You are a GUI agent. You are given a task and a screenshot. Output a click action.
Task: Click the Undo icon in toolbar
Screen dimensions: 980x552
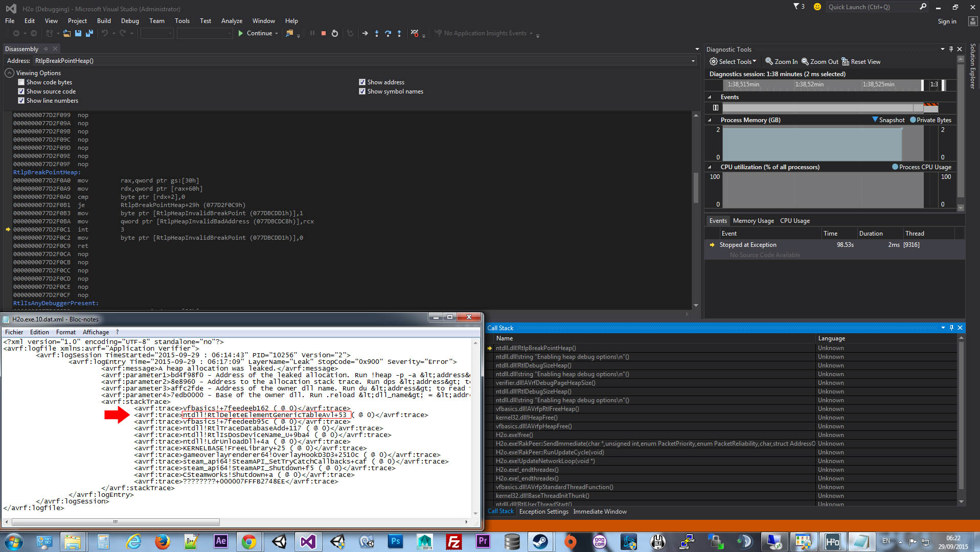click(x=105, y=33)
